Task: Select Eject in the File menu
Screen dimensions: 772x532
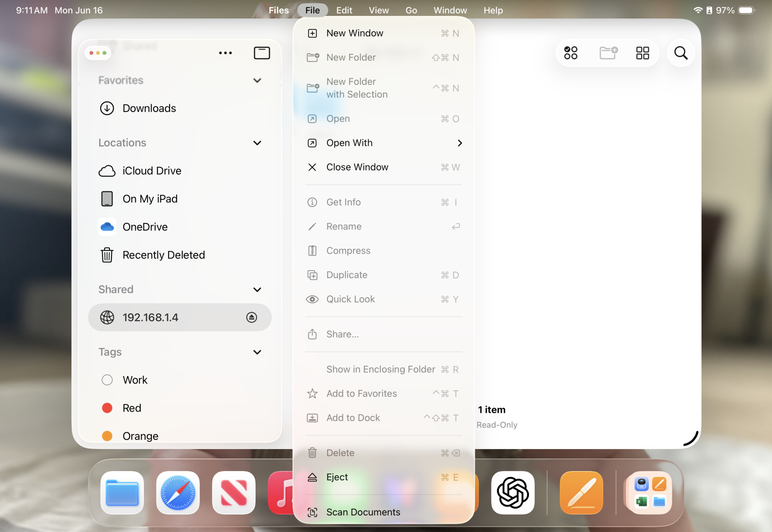Action: pos(337,477)
